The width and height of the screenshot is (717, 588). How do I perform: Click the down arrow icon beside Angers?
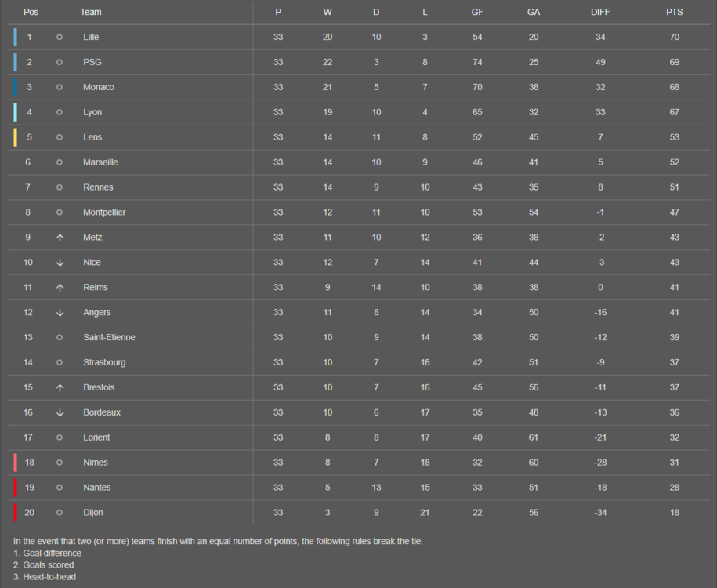coord(60,313)
